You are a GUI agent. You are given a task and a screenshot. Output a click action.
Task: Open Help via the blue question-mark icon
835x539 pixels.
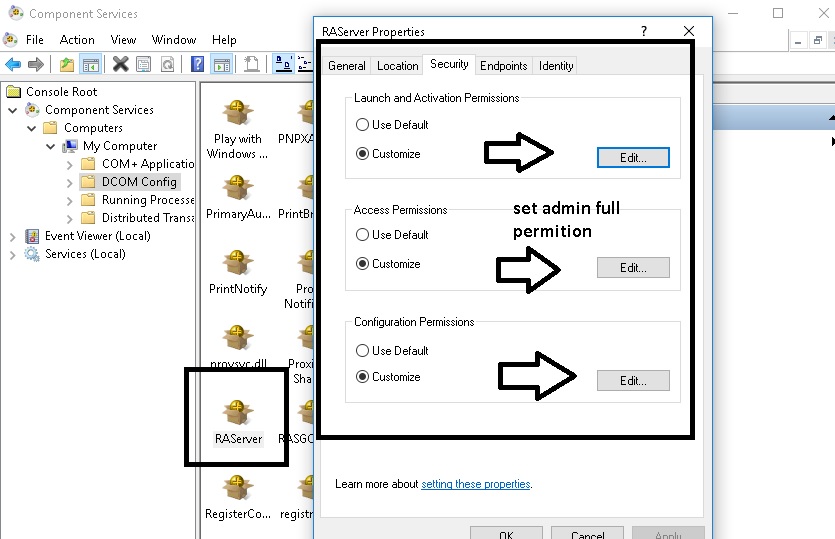tap(198, 64)
